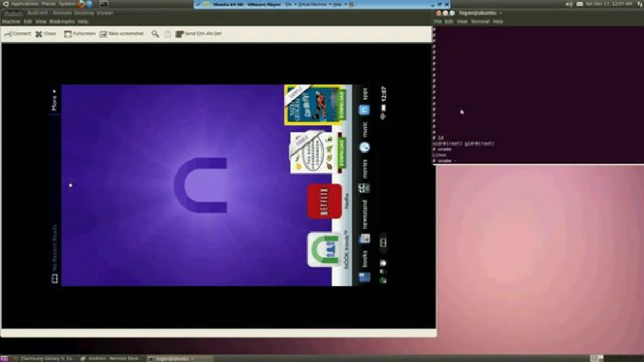Open the volume slider from the top panel
The image size is (644, 362).
(x=569, y=4)
